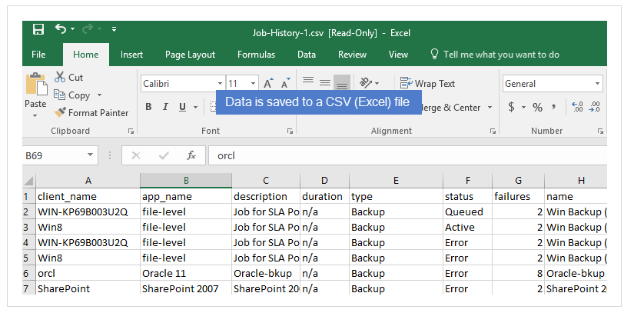
Task: Click the Paste clipboard icon
Action: coord(36,85)
